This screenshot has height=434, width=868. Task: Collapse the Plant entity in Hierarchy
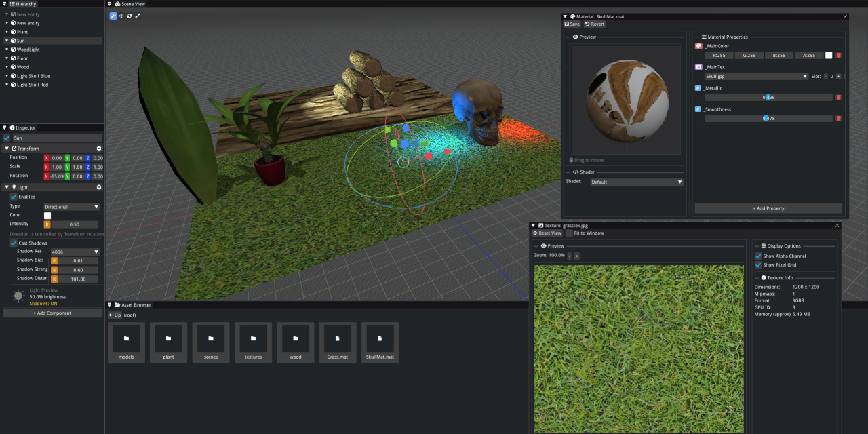7,32
